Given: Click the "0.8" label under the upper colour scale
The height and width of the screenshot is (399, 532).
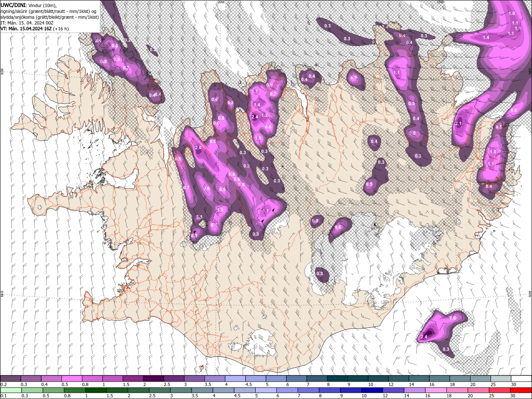Looking at the screenshot, I should [86, 384].
